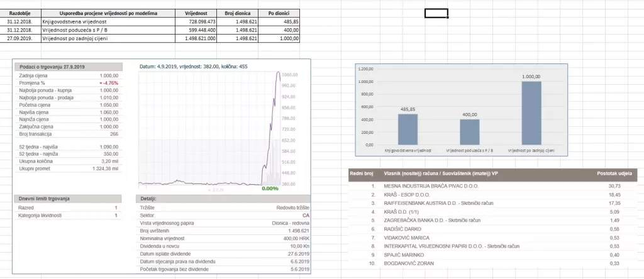Click cell with value 728.098.473
644x279 pixels.
click(x=195, y=21)
